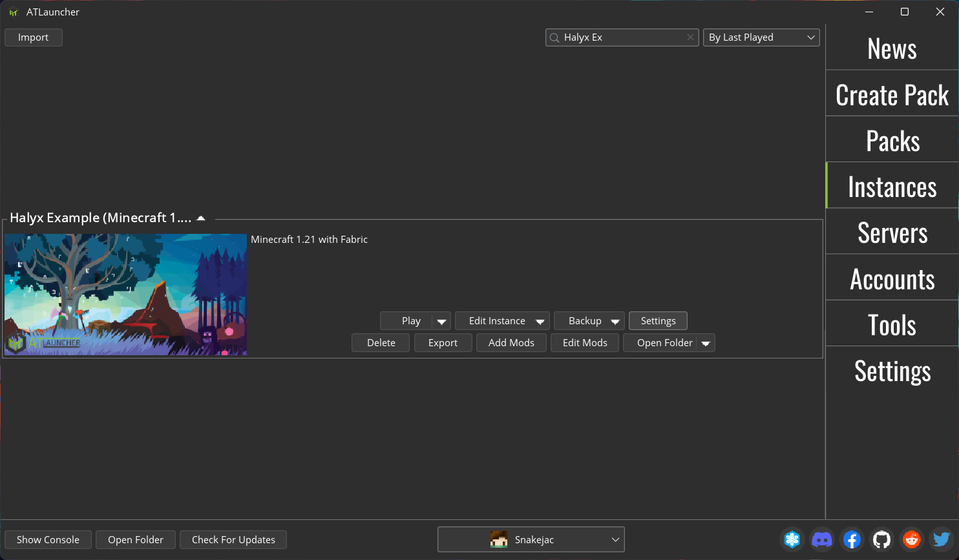Click the Halyx Example instance thumbnail

[126, 295]
